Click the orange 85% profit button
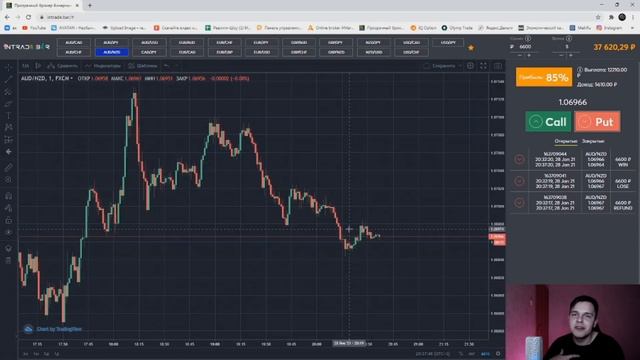This screenshot has height=360, width=640. pyautogui.click(x=544, y=77)
